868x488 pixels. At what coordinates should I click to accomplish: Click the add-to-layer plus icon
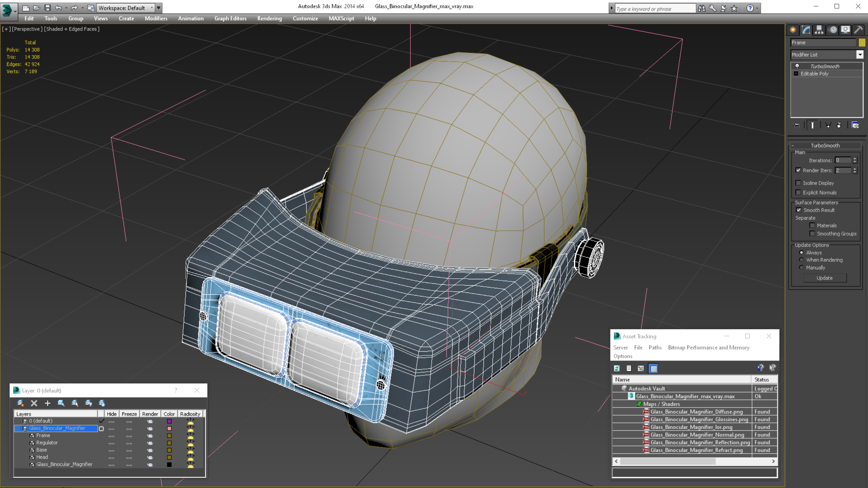48,403
